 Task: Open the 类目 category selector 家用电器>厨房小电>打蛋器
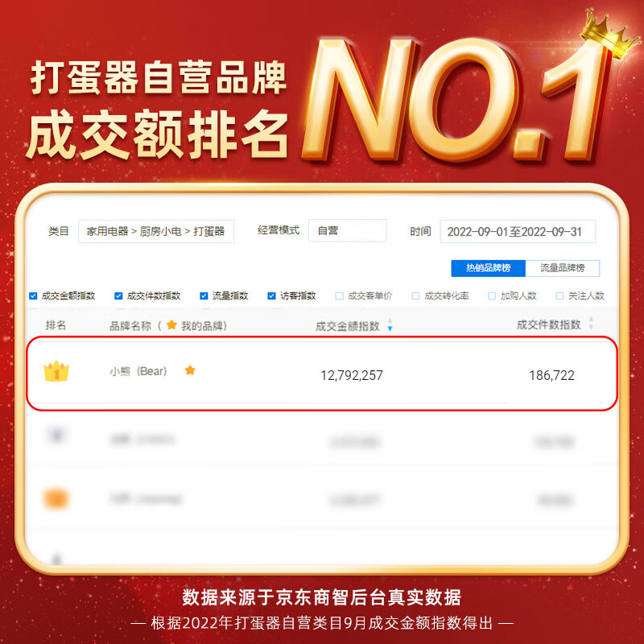tap(156, 231)
